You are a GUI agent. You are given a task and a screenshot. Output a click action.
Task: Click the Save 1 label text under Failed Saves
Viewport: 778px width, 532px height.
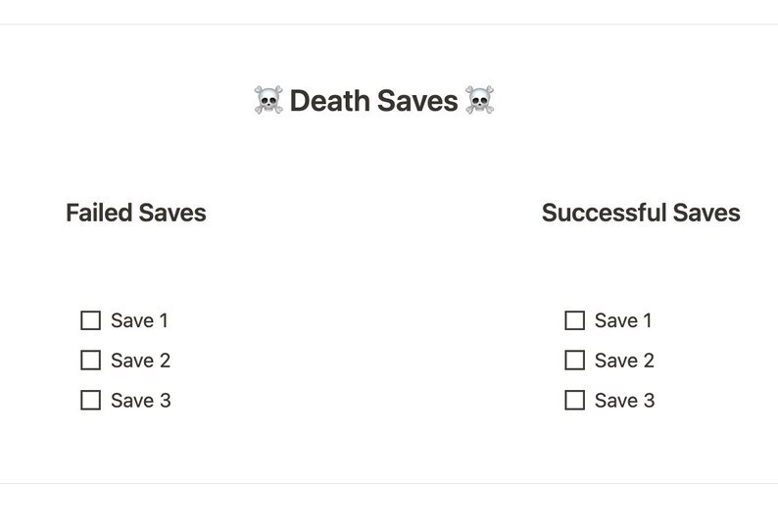click(x=139, y=320)
